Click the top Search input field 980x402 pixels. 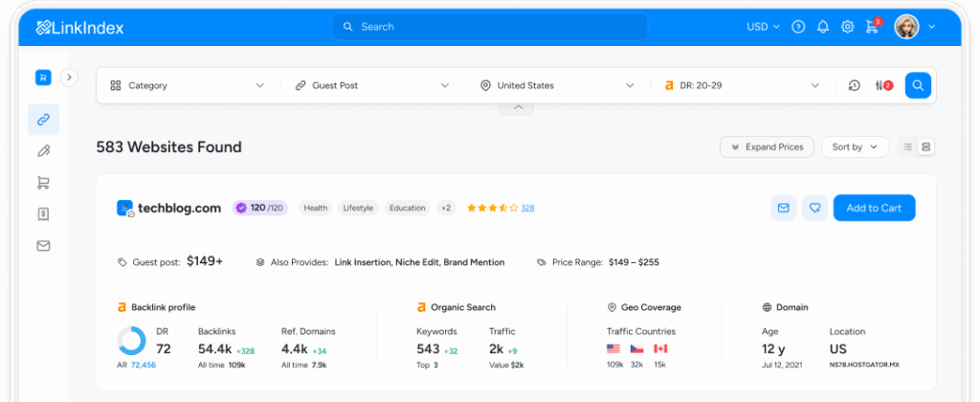click(x=490, y=27)
